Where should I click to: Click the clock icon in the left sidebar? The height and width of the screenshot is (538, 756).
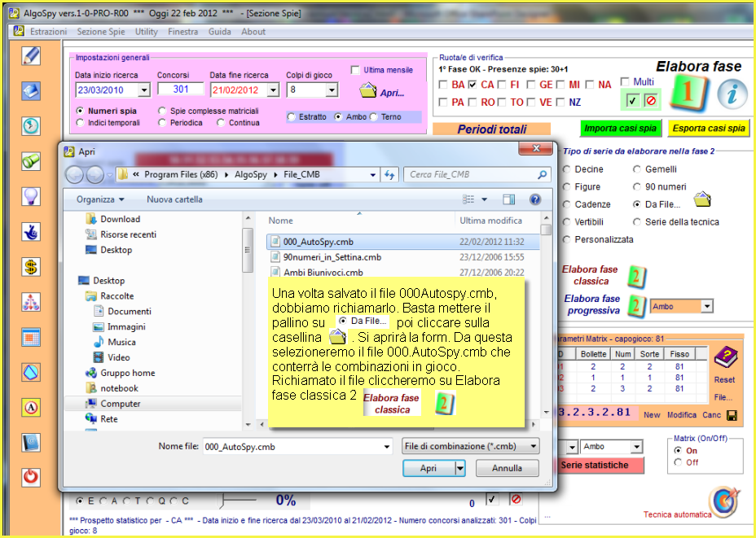(x=31, y=126)
